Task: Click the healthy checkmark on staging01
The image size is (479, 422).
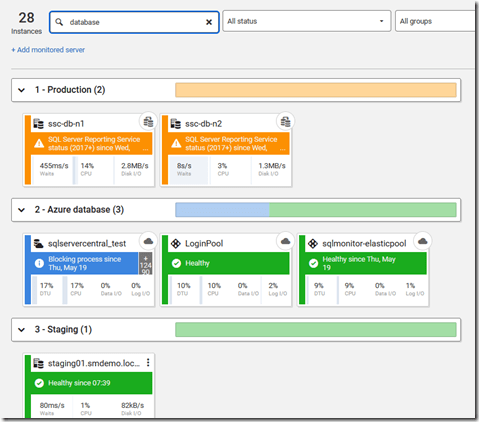Action: 39,383
